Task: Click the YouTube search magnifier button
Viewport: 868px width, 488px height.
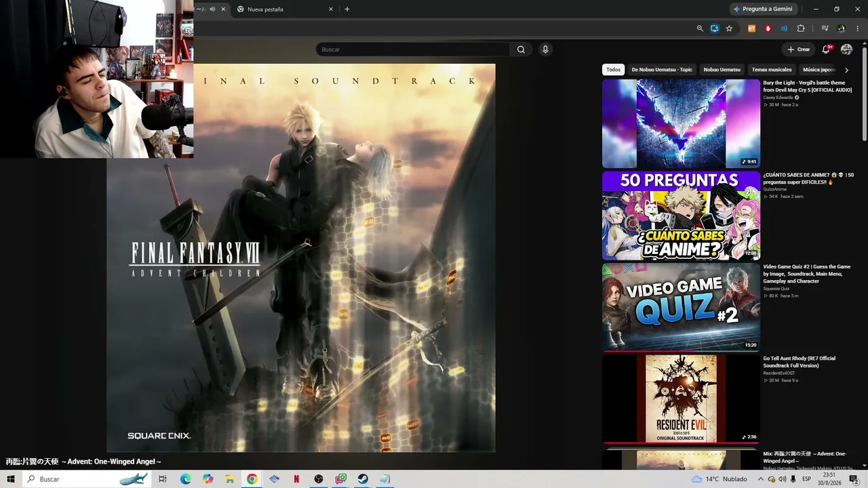Action: click(521, 49)
